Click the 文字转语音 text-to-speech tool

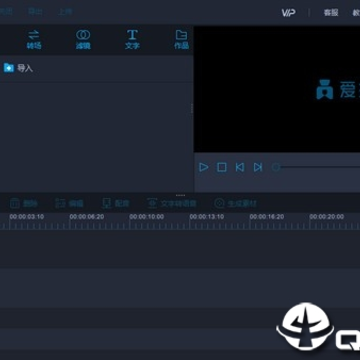(x=172, y=203)
